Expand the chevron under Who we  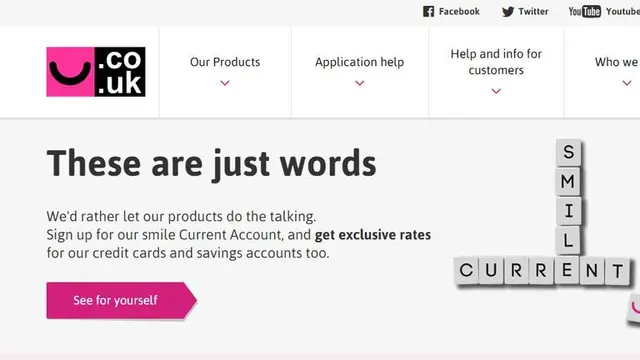click(x=627, y=83)
